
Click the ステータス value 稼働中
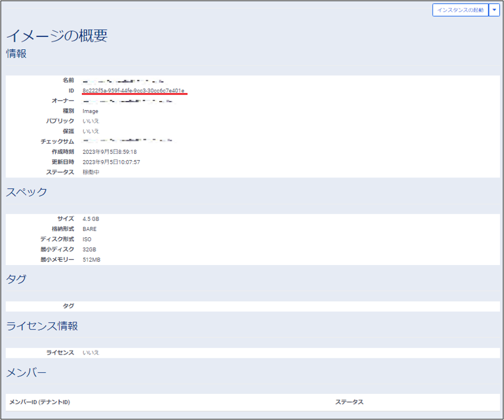click(x=91, y=172)
